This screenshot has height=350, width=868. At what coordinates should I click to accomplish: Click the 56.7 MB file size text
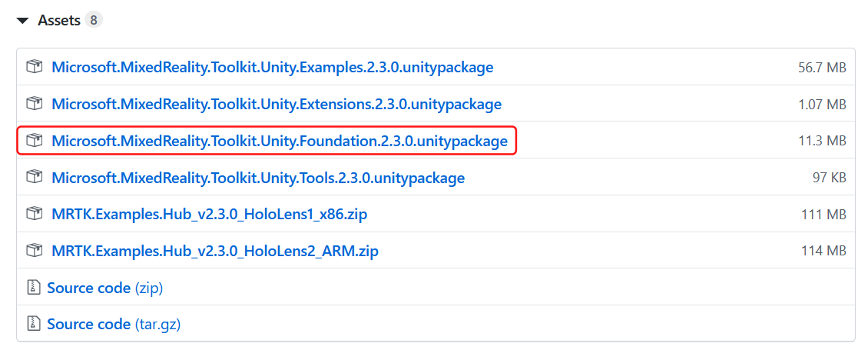822,68
